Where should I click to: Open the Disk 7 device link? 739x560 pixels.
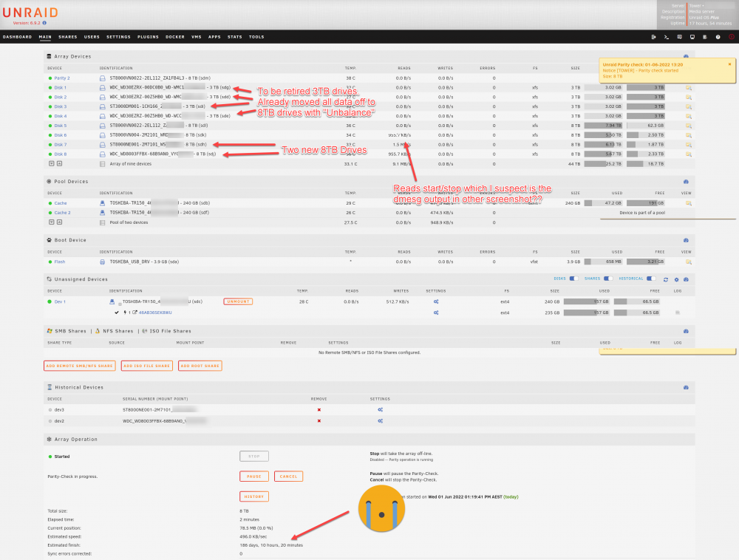(61, 145)
